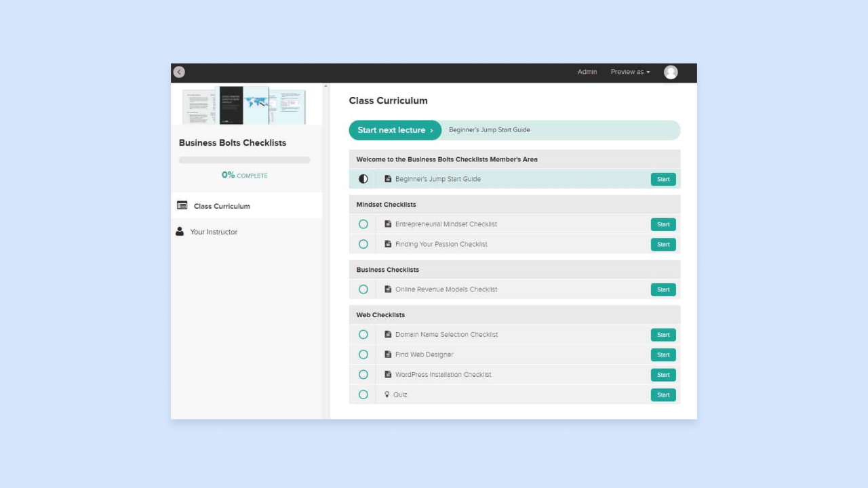Viewport: 868px width, 488px height.
Task: Start the Beginner's Jump Start Guide lecture row
Action: coord(663,179)
